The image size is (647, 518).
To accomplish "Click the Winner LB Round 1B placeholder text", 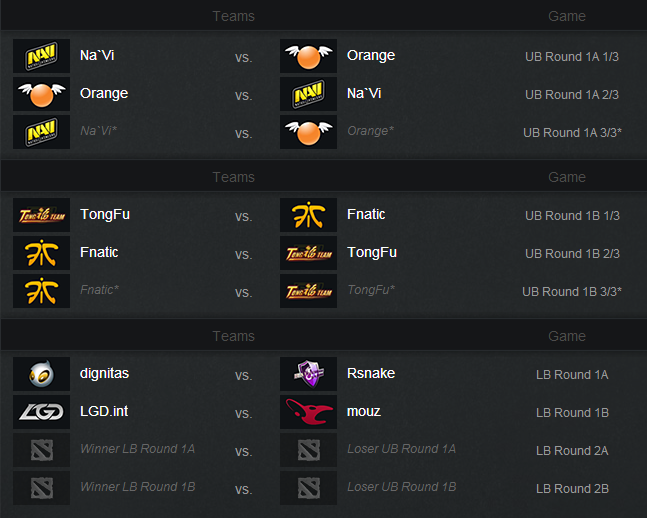I will click(138, 487).
